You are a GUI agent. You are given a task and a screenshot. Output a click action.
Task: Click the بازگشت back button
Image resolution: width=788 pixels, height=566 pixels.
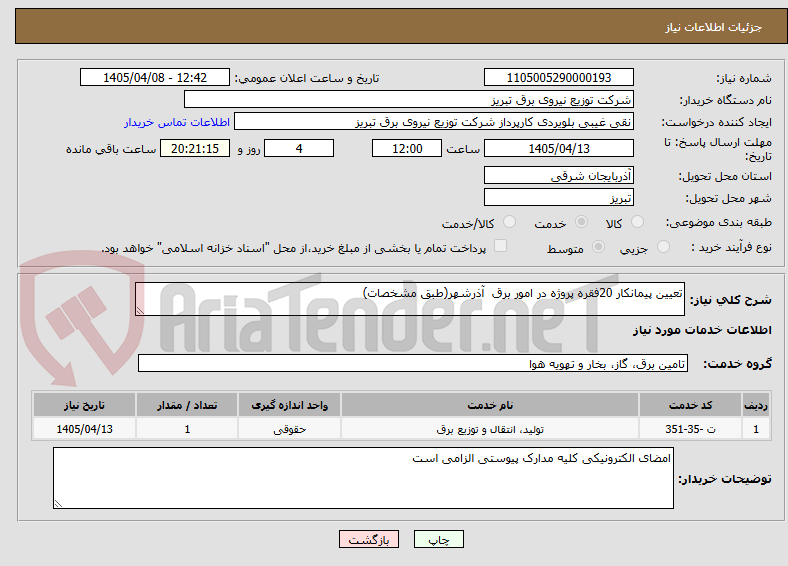(369, 539)
